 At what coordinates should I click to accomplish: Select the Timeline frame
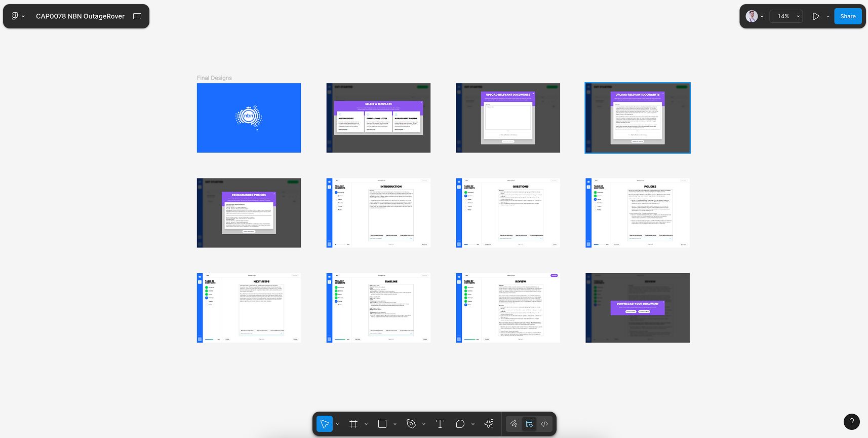[378, 308]
